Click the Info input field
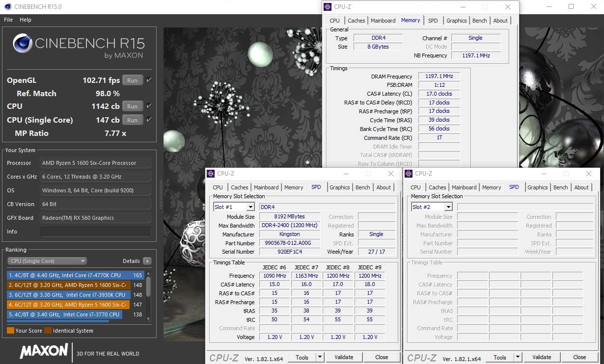This screenshot has height=364, width=604. click(x=95, y=232)
